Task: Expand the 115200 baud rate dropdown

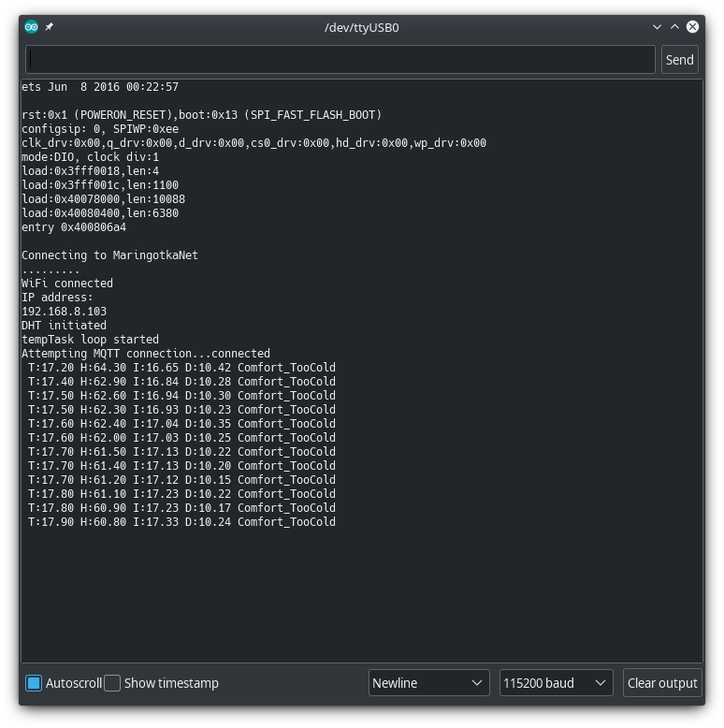Action: 556,683
